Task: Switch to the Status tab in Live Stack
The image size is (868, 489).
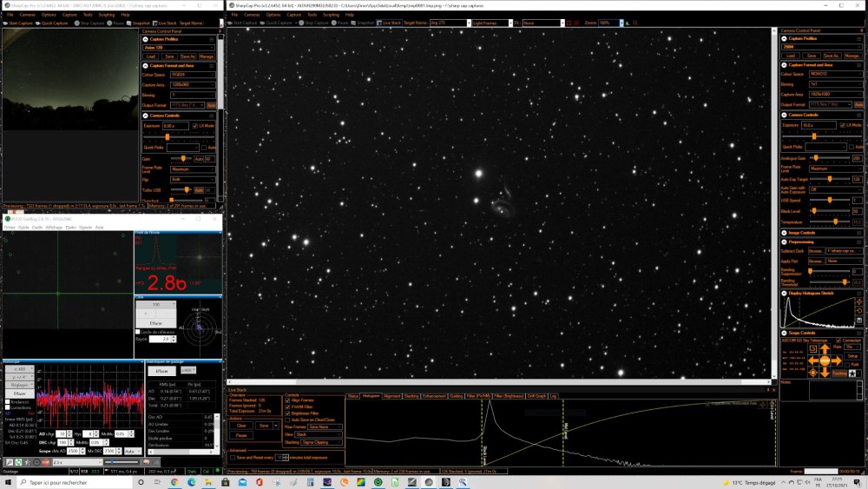Action: point(352,396)
